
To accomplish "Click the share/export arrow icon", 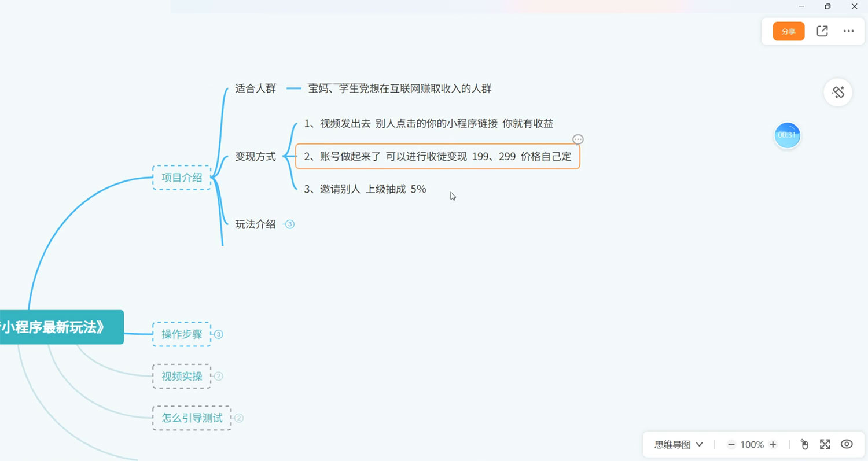I will point(822,31).
